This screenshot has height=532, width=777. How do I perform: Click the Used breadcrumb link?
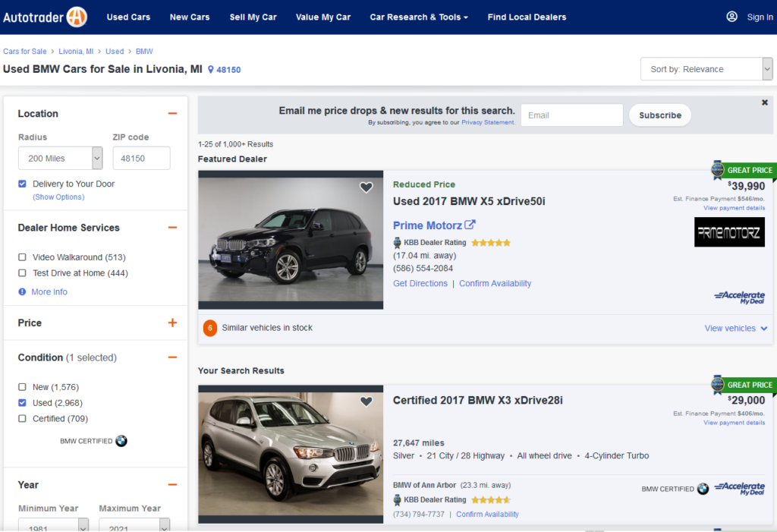point(115,51)
